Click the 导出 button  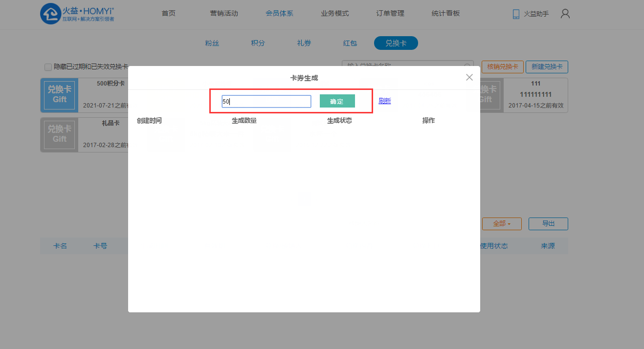tap(548, 224)
